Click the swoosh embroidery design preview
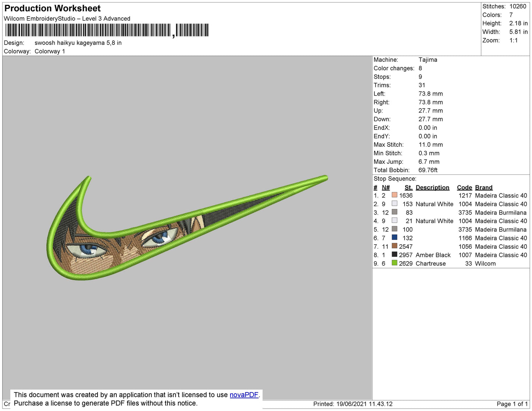Image resolution: width=532 pixels, height=411 pixels. [187, 227]
